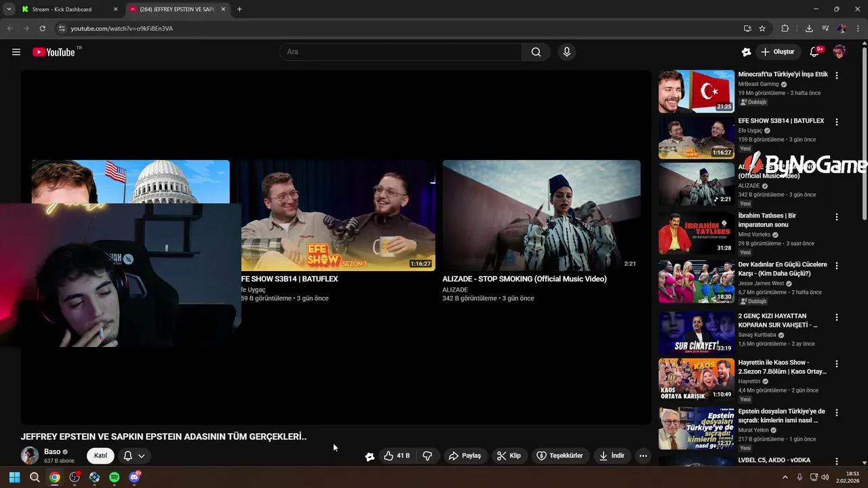Screen dimensions: 868x488
Task: Share the video with Paylaş
Action: 465,455
